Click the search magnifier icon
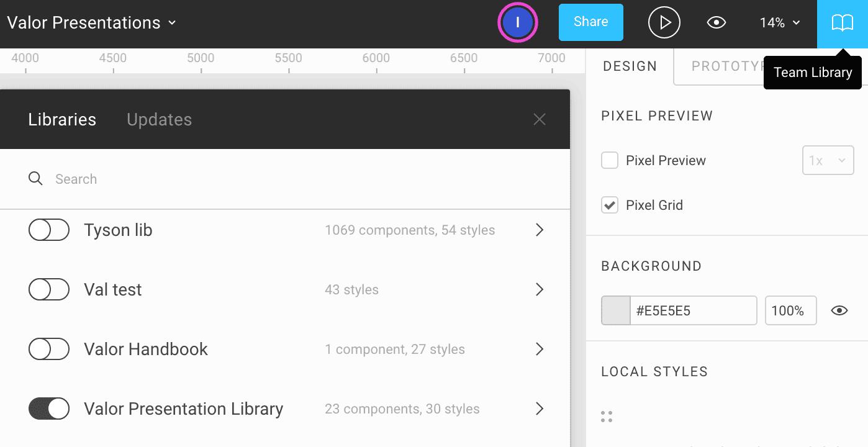This screenshot has height=447, width=868. [36, 179]
